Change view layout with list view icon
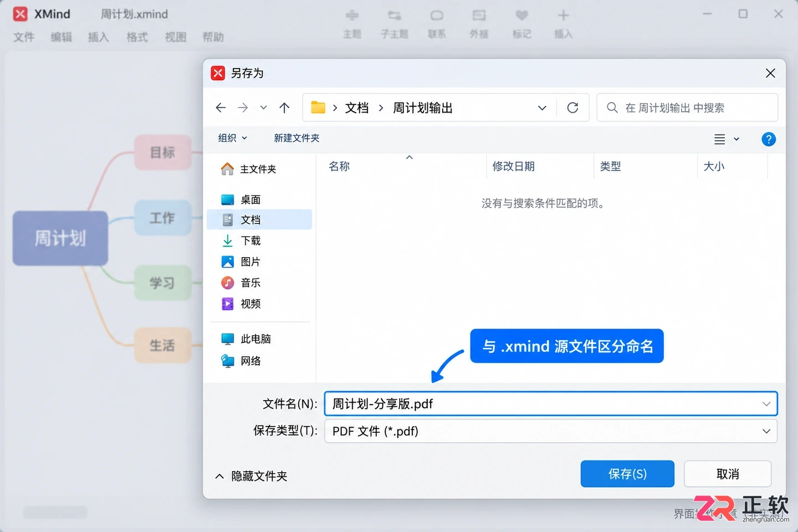Image resolution: width=798 pixels, height=532 pixels. click(x=719, y=139)
